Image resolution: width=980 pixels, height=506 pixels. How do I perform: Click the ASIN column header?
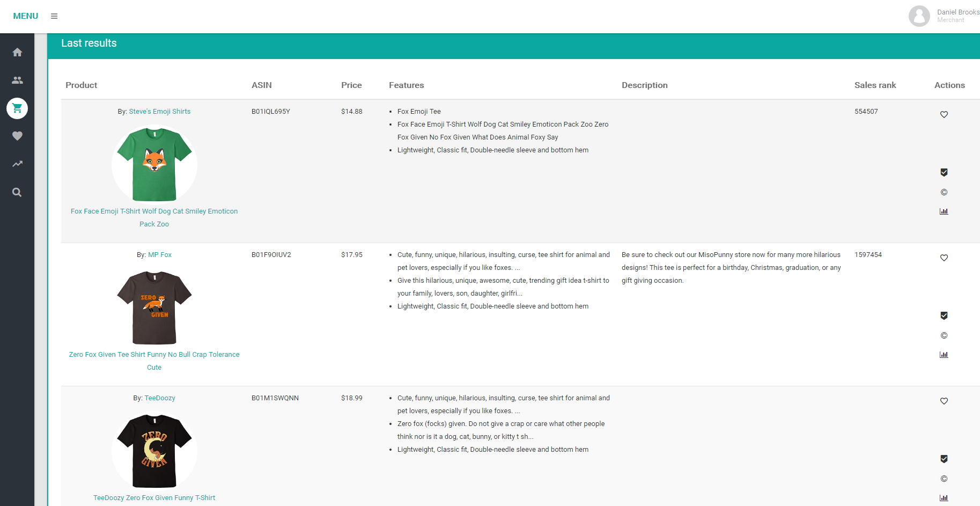coord(262,85)
